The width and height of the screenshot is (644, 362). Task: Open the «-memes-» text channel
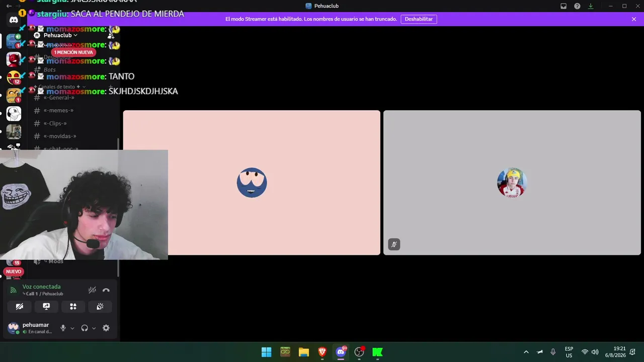click(x=58, y=111)
